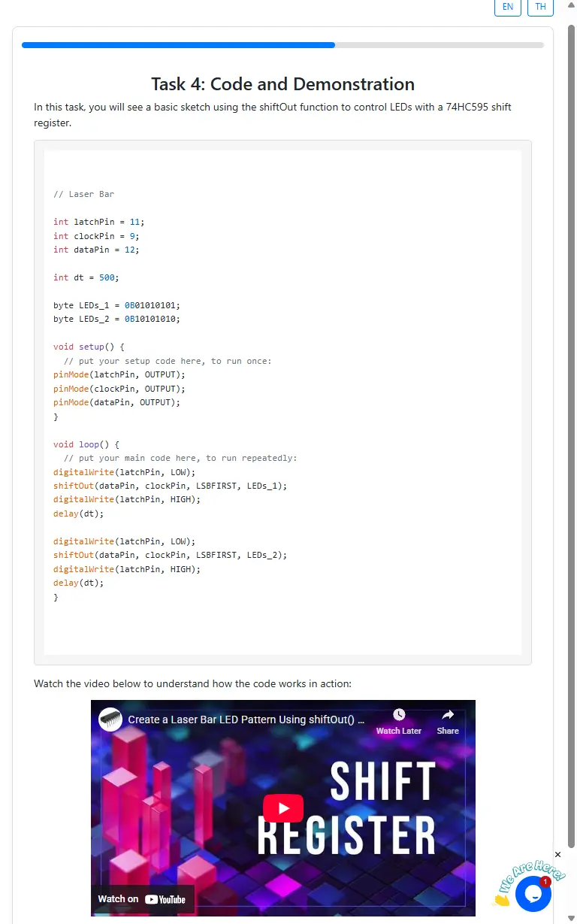Click the 'int dt = 500;' code line

point(86,277)
